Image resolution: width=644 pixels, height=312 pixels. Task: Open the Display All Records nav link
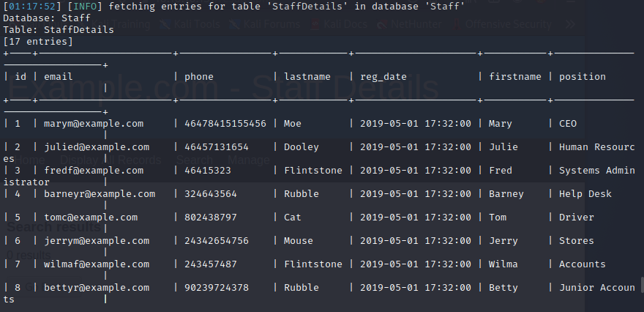pos(111,160)
